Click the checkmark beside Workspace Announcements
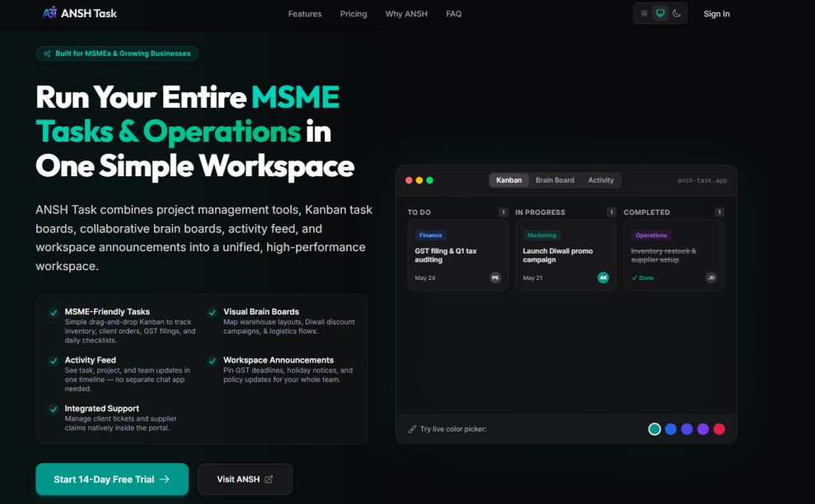Screen dimensions: 815x504 (212, 361)
